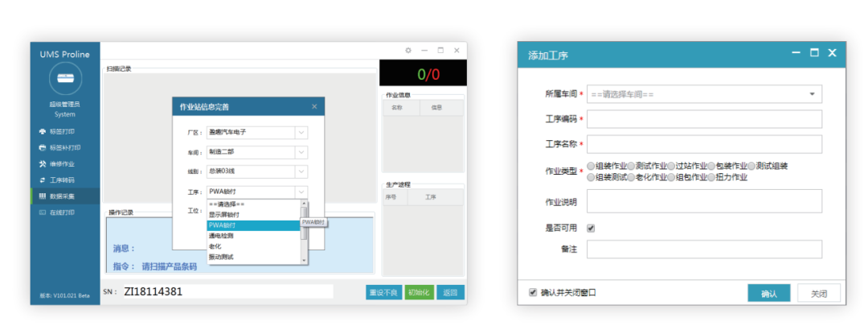The width and height of the screenshot is (868, 326).
Task: Select the 组装作业 radio button
Action: pyautogui.click(x=591, y=166)
